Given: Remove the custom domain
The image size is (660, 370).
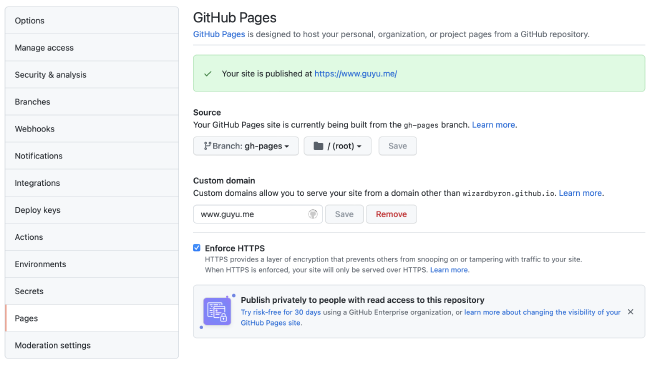Looking at the screenshot, I should tap(391, 214).
